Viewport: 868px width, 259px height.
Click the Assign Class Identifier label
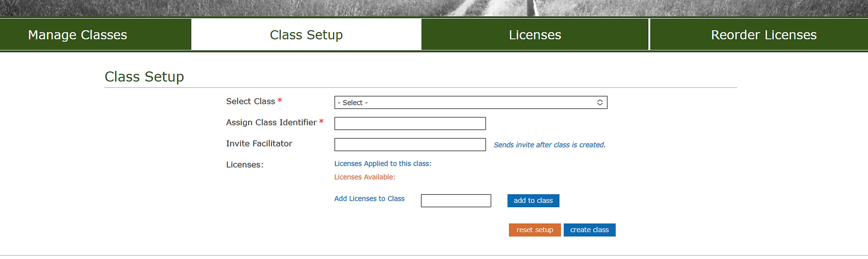point(271,122)
